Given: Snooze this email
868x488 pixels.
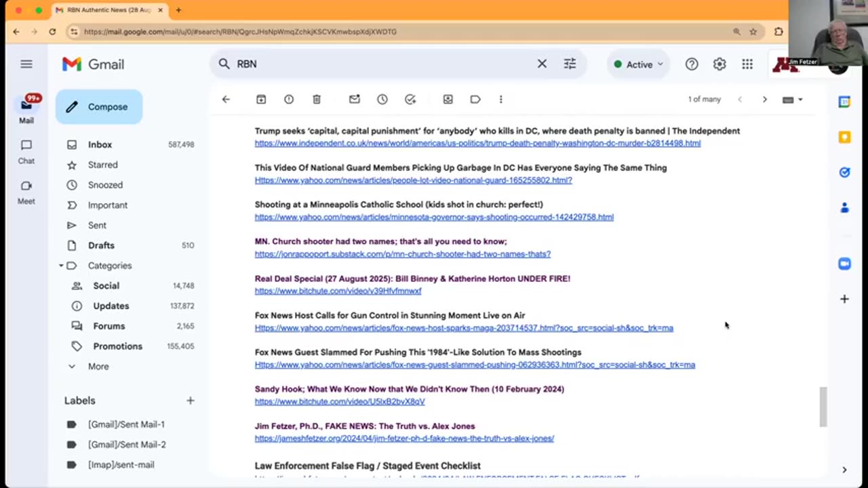Looking at the screenshot, I should point(382,100).
